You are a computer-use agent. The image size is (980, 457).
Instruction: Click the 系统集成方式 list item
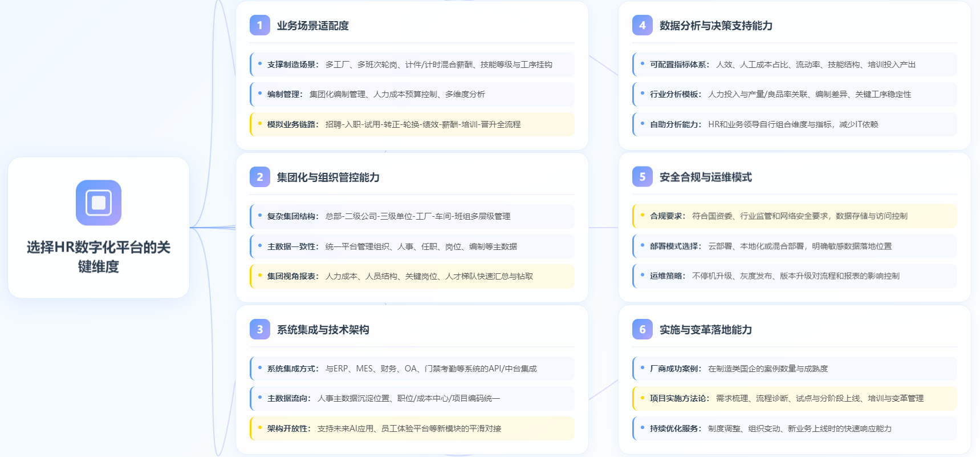(x=412, y=369)
